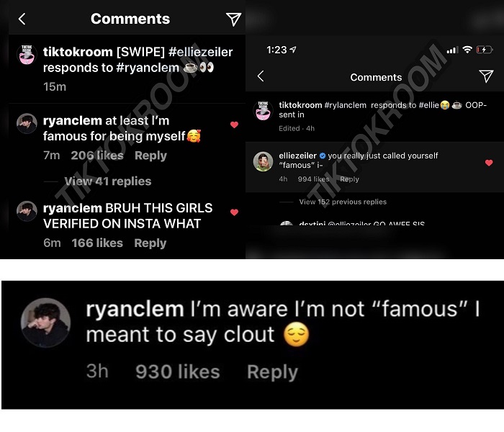Open 930 likes on clout comment
The image size is (504, 432).
(178, 372)
